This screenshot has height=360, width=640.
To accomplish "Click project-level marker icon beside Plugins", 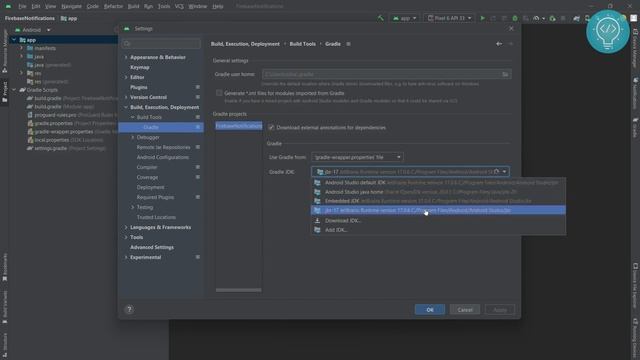I will pyautogui.click(x=198, y=87).
